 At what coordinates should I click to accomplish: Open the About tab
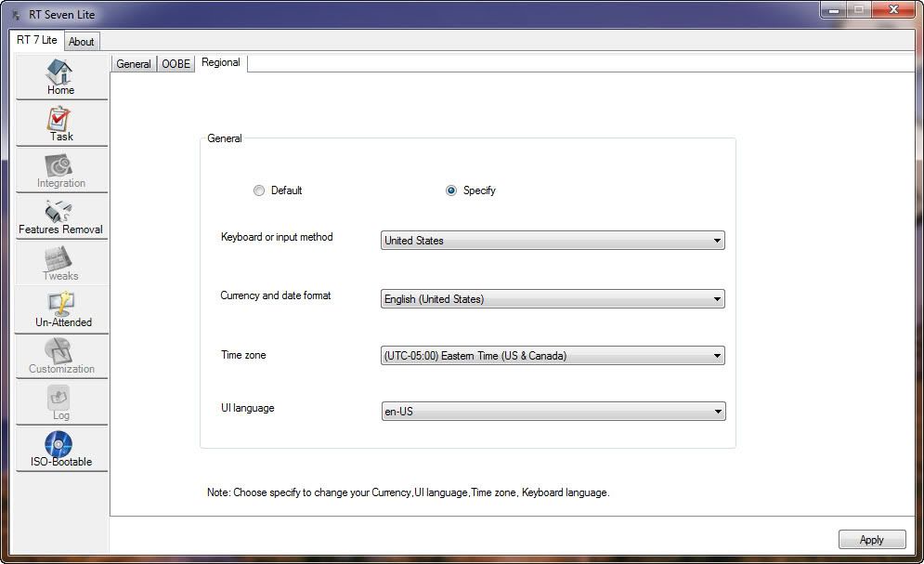click(82, 42)
